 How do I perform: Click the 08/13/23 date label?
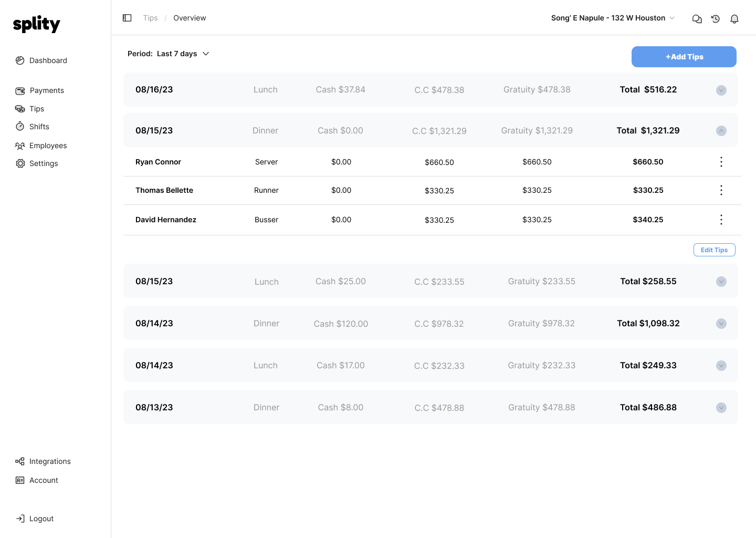tap(154, 407)
